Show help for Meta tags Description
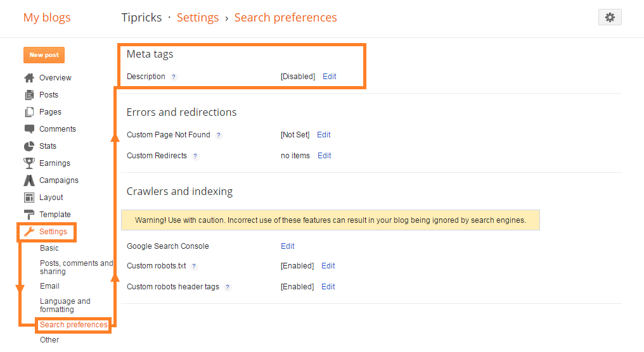 pos(174,77)
